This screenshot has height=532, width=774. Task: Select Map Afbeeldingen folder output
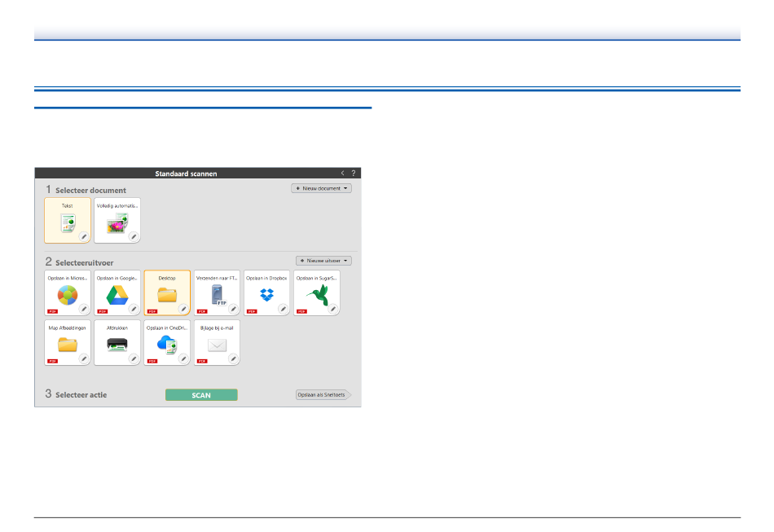[x=68, y=342]
